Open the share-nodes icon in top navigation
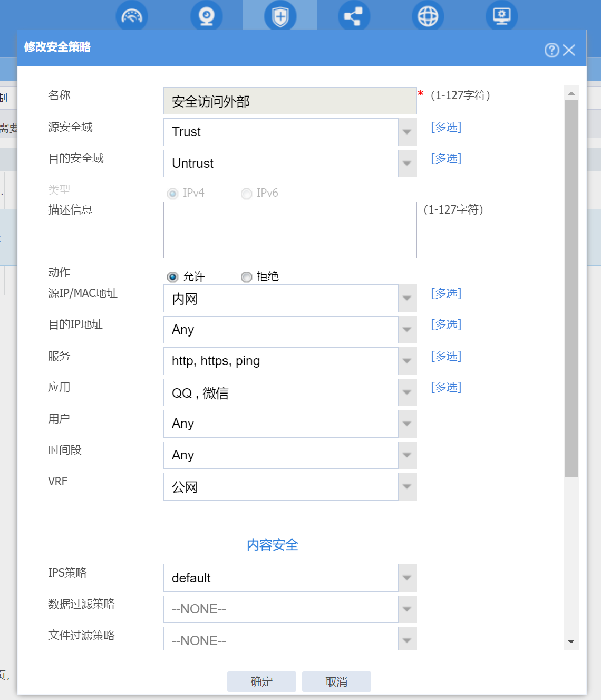The image size is (601, 700). click(x=354, y=16)
